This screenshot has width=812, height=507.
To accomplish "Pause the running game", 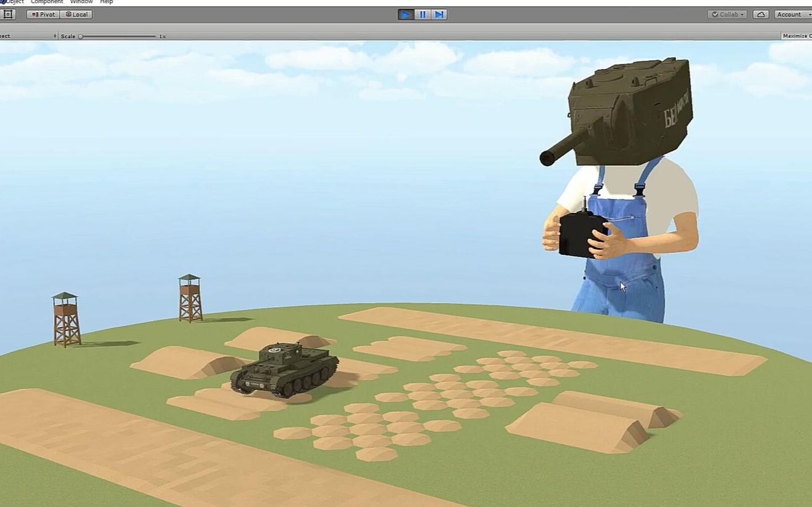I will (422, 14).
